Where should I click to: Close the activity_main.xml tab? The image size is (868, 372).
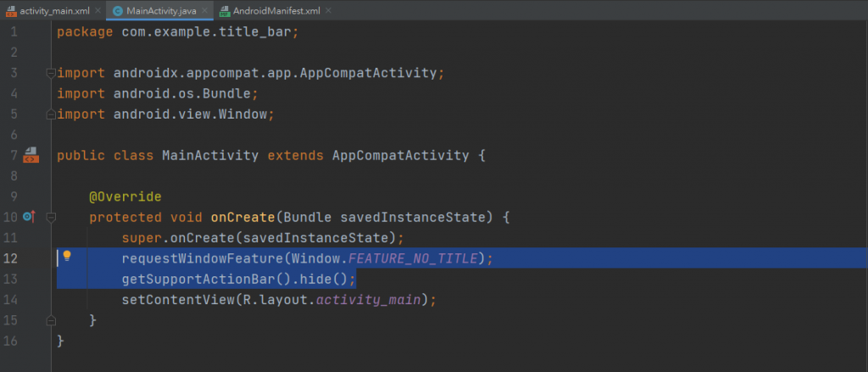(x=97, y=10)
